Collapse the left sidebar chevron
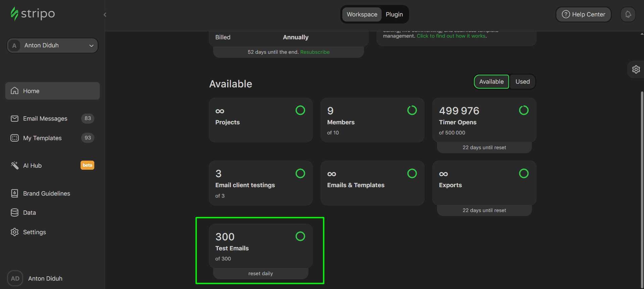 click(x=105, y=14)
